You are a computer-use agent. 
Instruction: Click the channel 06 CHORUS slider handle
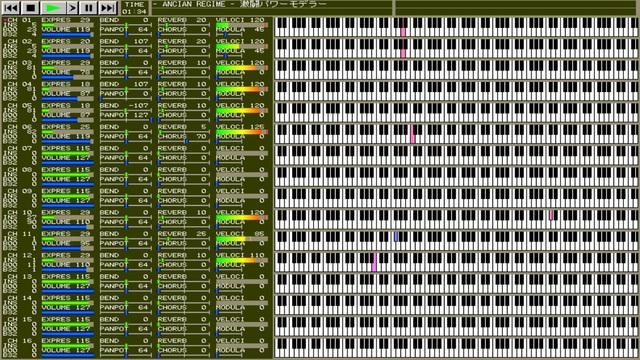[187, 141]
